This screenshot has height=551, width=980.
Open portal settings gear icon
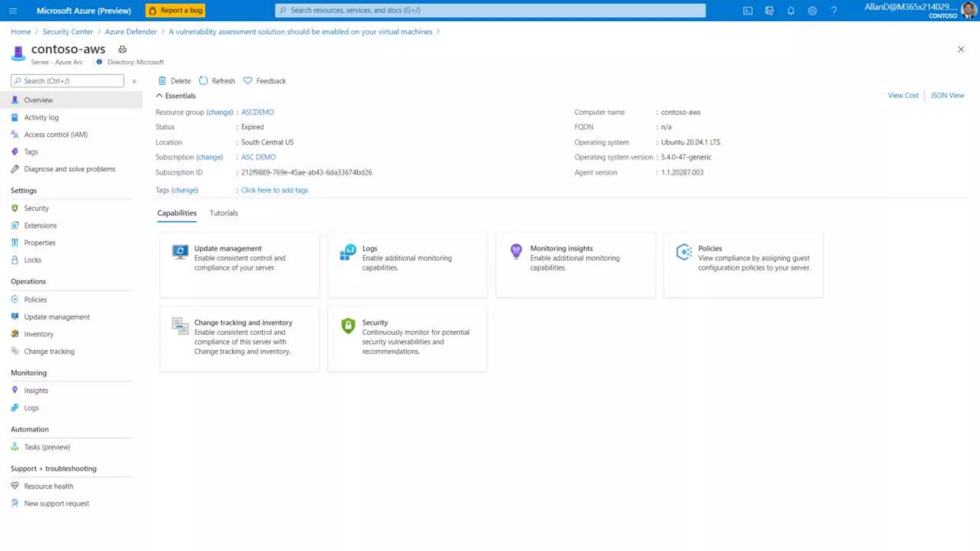tap(812, 11)
